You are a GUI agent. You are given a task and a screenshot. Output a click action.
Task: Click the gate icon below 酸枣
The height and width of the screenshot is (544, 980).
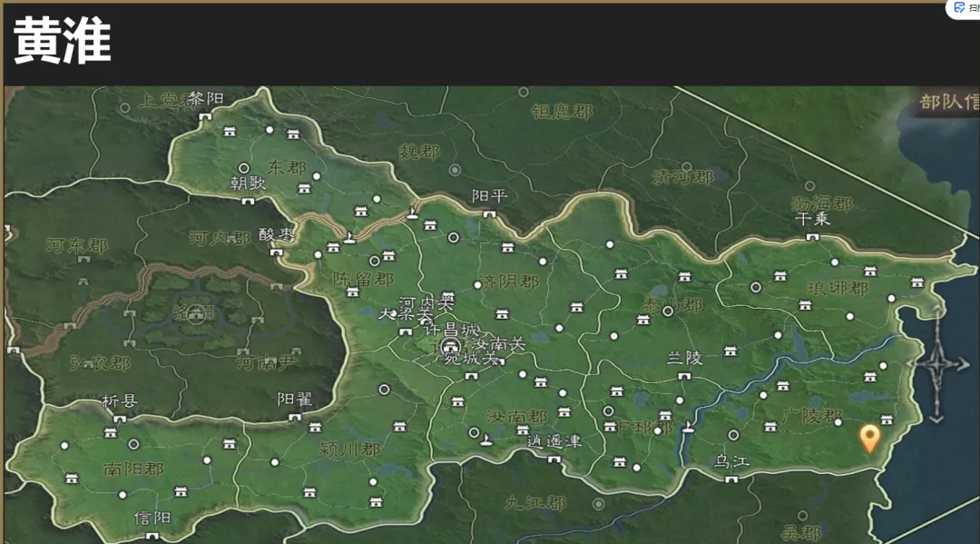click(x=276, y=252)
